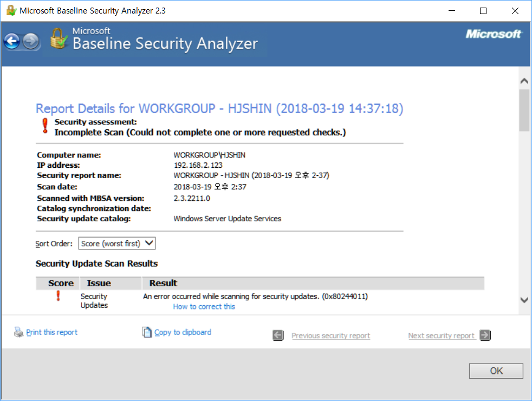Close the Baseline Security Analyzer window
Image resolution: width=532 pixels, height=401 pixels.
515,11
